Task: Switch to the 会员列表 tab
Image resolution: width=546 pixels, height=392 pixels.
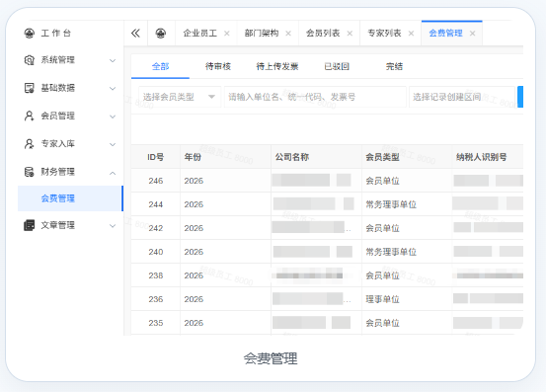Action: point(323,33)
